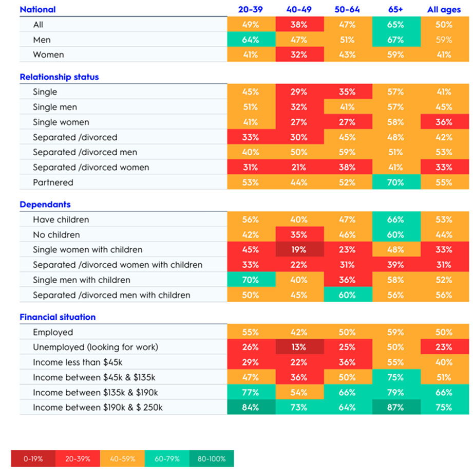473x476 pixels.
Task: Click the 87% cell for 65+ high income
Action: [x=396, y=408]
